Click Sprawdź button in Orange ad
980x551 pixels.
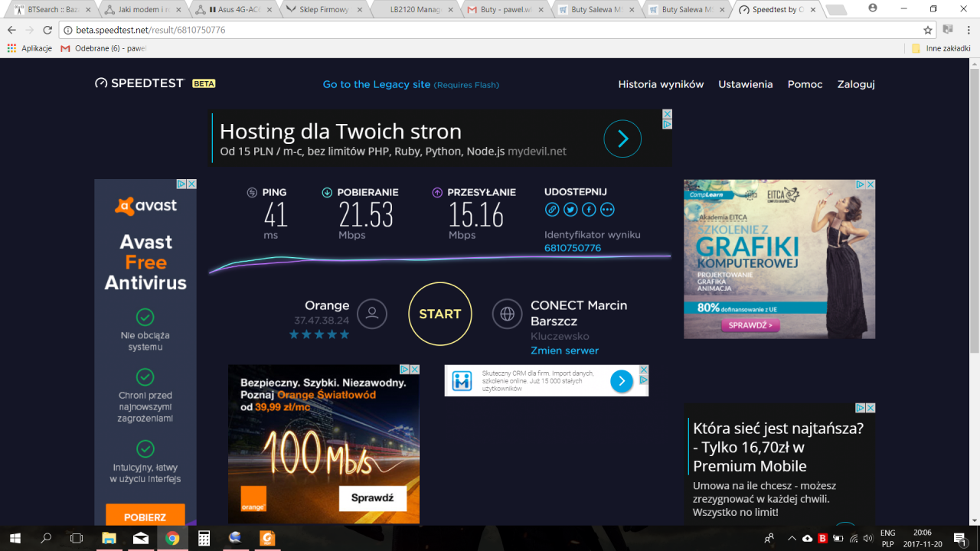(x=373, y=498)
